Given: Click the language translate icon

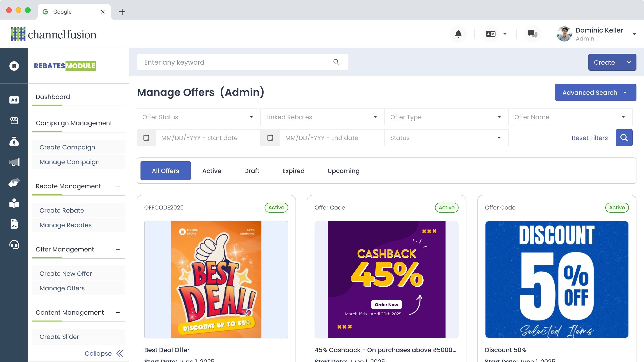Looking at the screenshot, I should tap(491, 34).
